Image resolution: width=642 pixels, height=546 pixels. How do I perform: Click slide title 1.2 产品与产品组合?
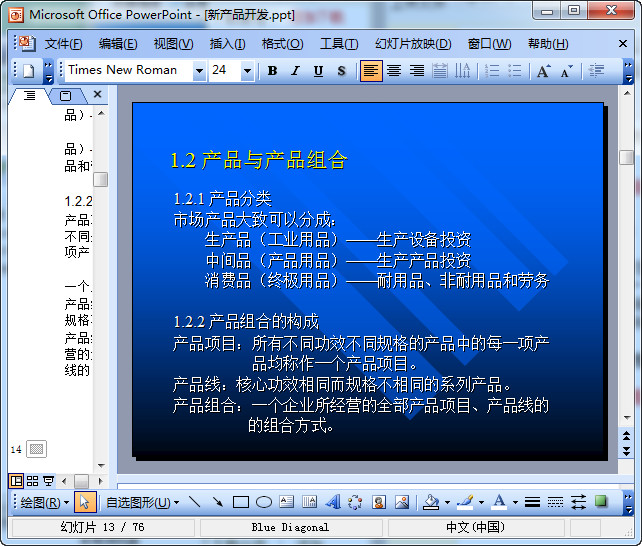(x=259, y=160)
